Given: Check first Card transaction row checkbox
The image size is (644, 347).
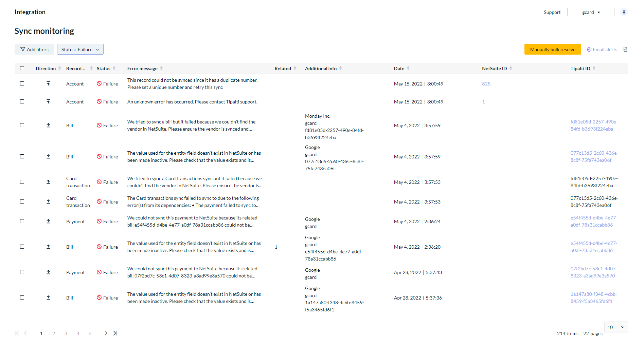Looking at the screenshot, I should [22, 182].
